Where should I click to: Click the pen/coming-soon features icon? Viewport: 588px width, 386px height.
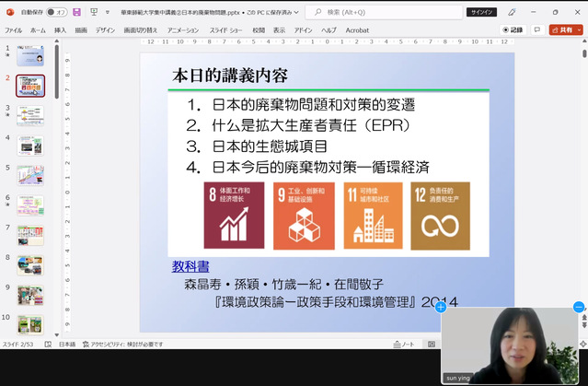tap(512, 12)
